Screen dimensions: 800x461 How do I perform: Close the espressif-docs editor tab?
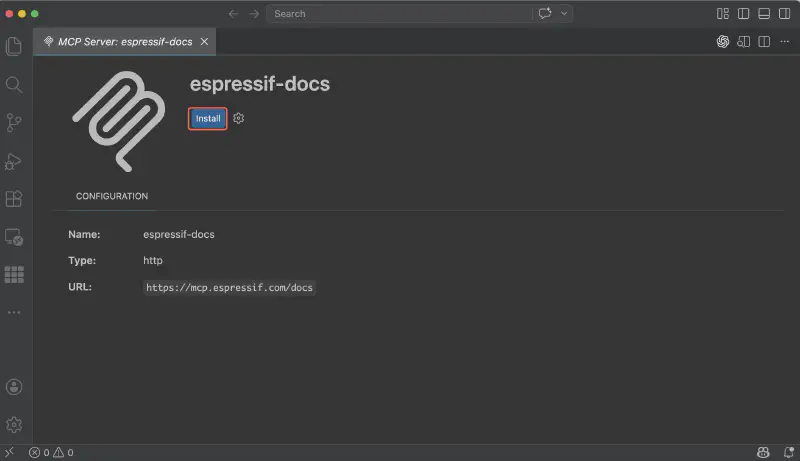(204, 42)
